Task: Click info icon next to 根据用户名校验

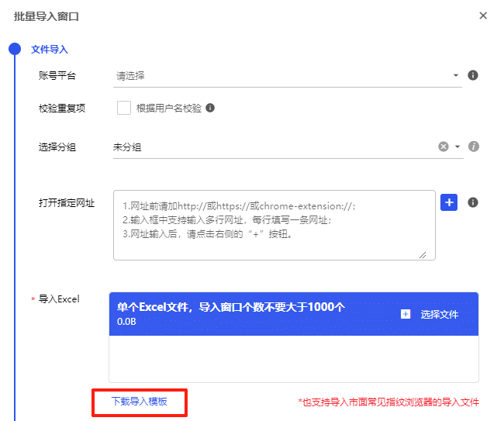Action: click(x=210, y=108)
